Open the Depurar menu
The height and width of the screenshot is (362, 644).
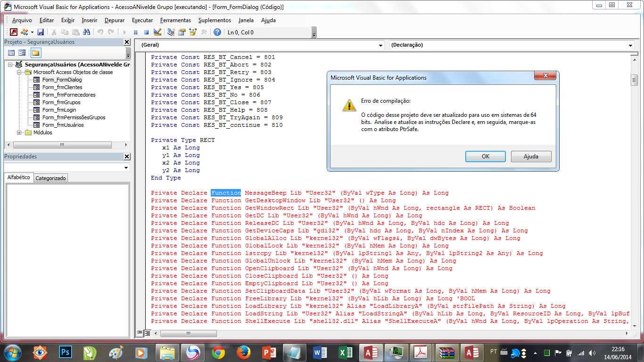(115, 20)
